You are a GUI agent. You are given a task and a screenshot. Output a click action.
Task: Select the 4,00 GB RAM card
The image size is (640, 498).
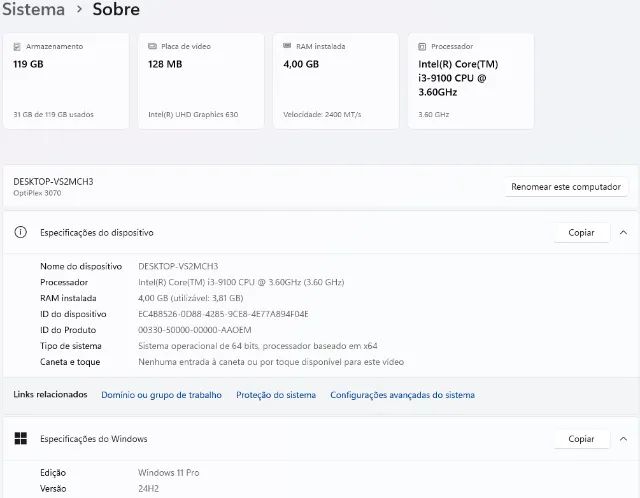click(335, 82)
